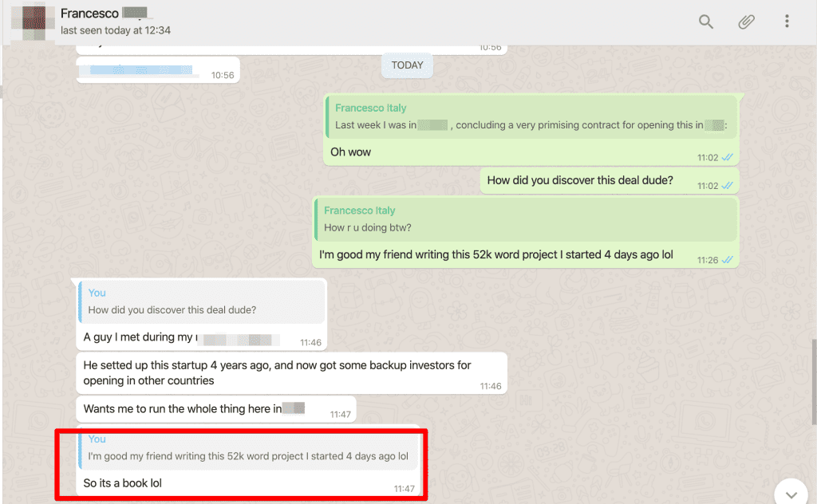
Task: Open Francesco's profile picture
Action: click(x=33, y=22)
